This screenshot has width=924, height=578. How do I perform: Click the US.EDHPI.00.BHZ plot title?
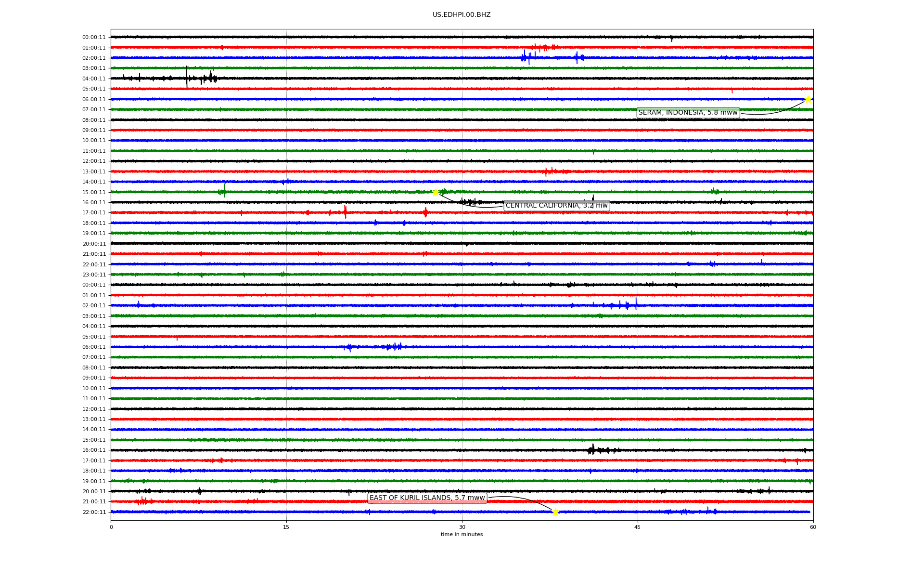pos(462,15)
